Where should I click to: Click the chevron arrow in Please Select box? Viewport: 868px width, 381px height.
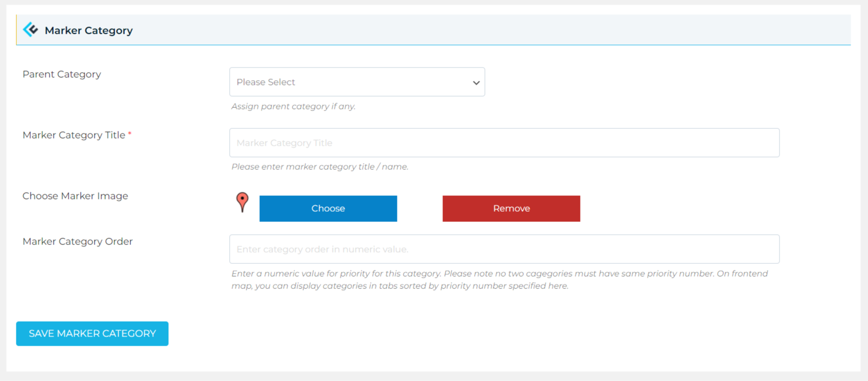coord(476,82)
